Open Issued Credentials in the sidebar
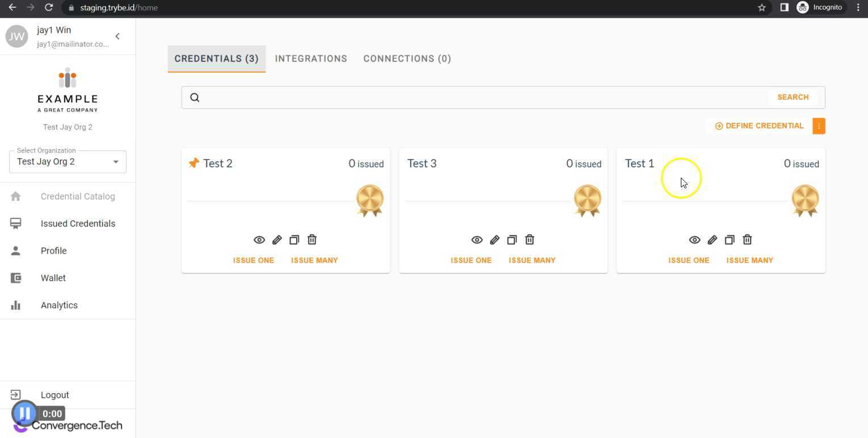Viewport: 868px width, 438px height. point(68,224)
